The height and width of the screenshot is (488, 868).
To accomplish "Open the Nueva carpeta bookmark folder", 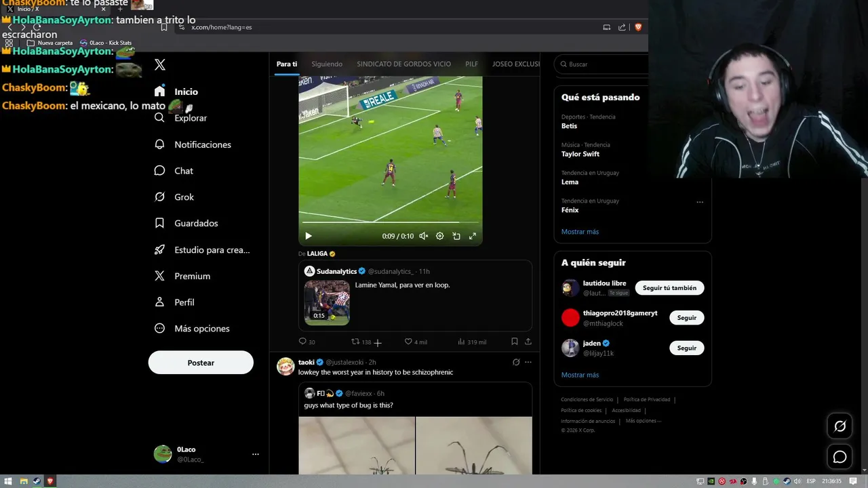I will click(50, 43).
